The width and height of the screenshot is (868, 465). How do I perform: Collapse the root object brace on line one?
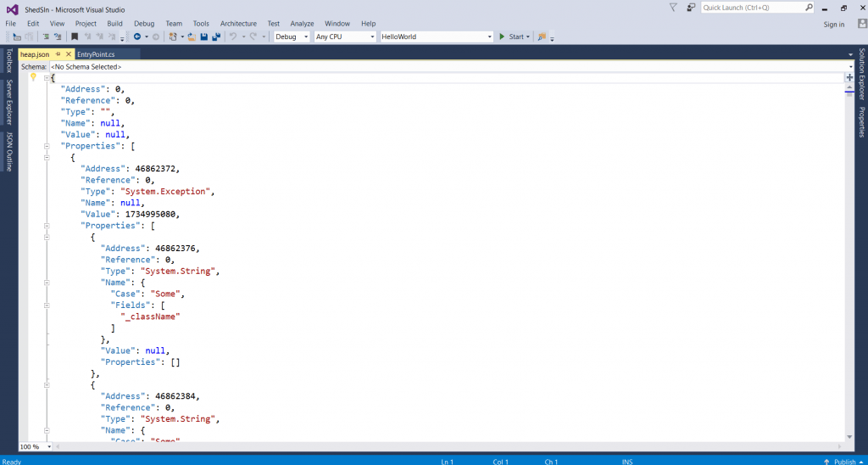[x=47, y=77]
